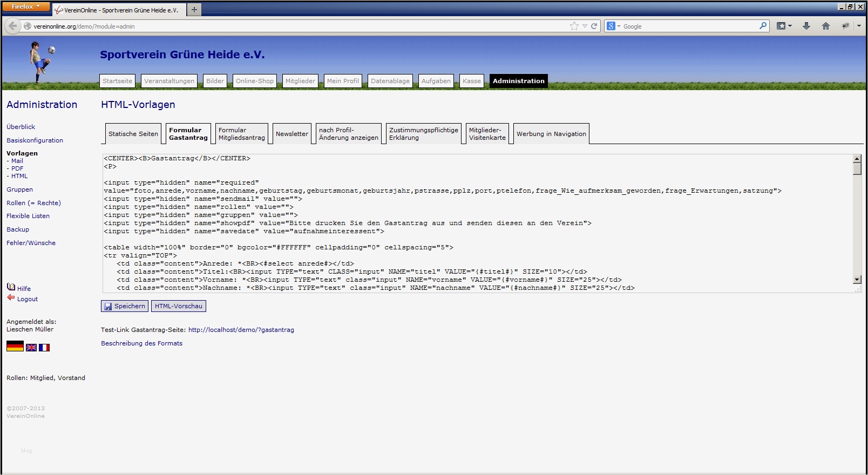Viewport: 868px width, 475px height.
Task: Open the Mein Profil navigation tab
Action: (x=343, y=81)
